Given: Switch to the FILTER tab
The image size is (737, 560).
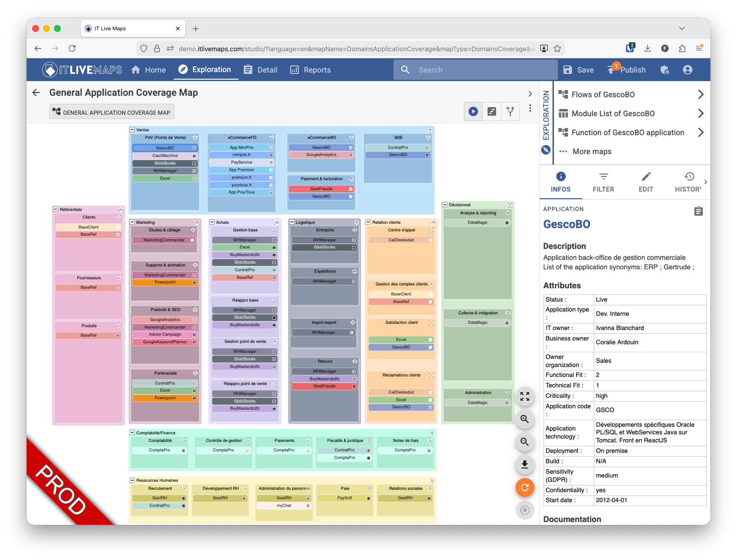Looking at the screenshot, I should pos(603,182).
